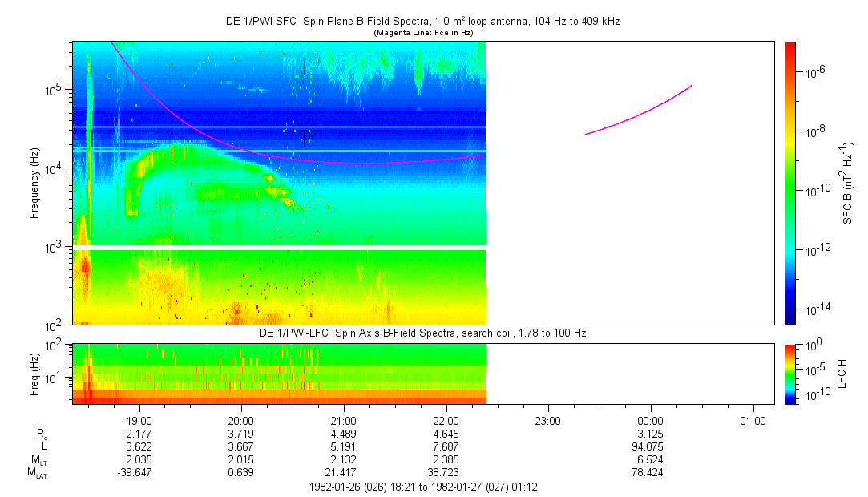Click the Re value 2.177
The width and height of the screenshot is (868, 497).
point(139,434)
